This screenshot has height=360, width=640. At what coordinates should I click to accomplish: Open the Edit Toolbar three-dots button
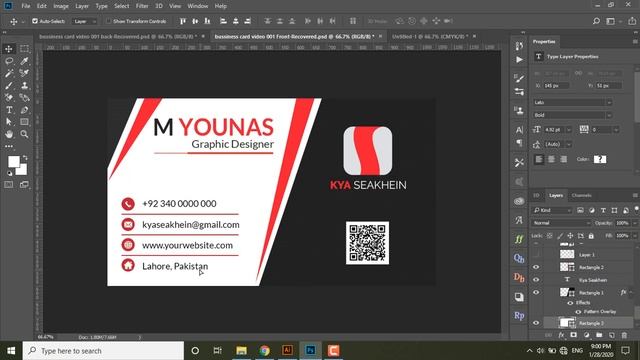click(9, 146)
